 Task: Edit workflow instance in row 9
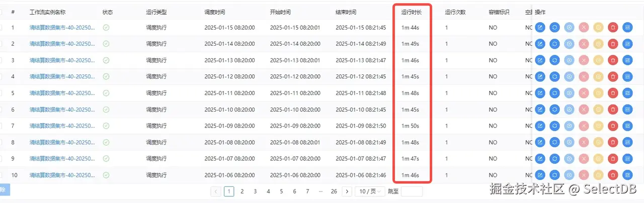click(x=540, y=159)
